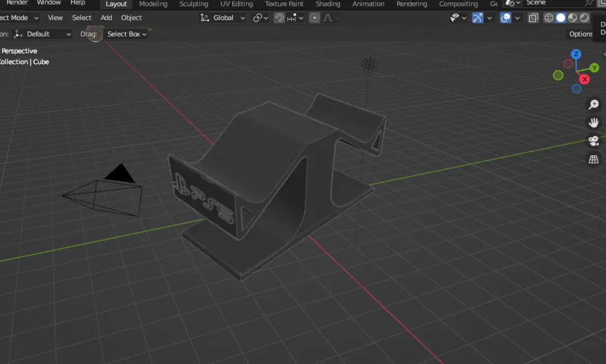Open the Add menu
This screenshot has width=606, height=364.
click(106, 18)
